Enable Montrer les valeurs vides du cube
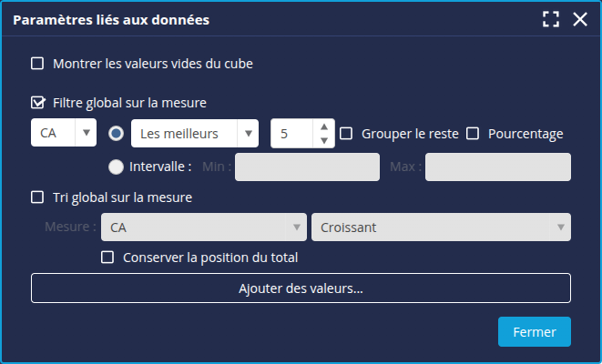Viewport: 602px width, 364px height. (37, 64)
